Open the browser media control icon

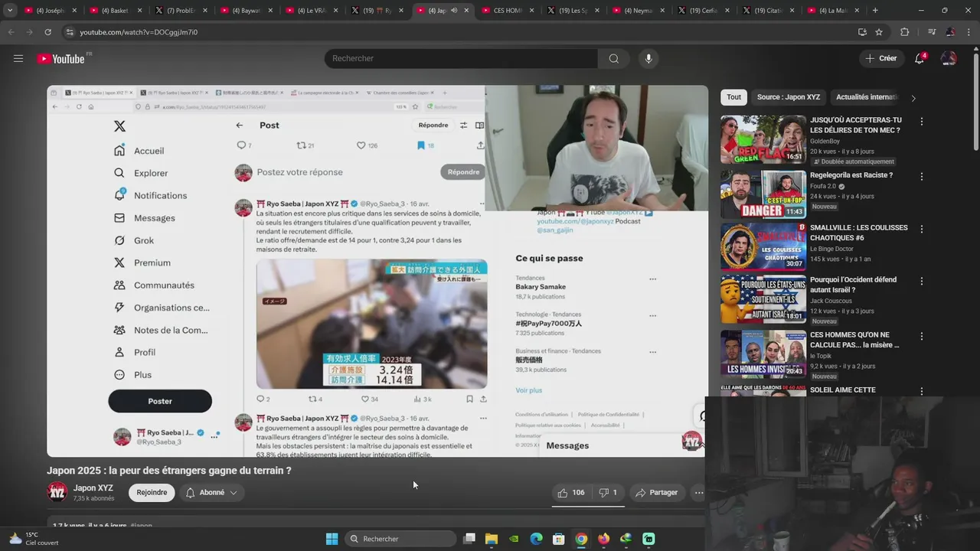click(x=932, y=32)
